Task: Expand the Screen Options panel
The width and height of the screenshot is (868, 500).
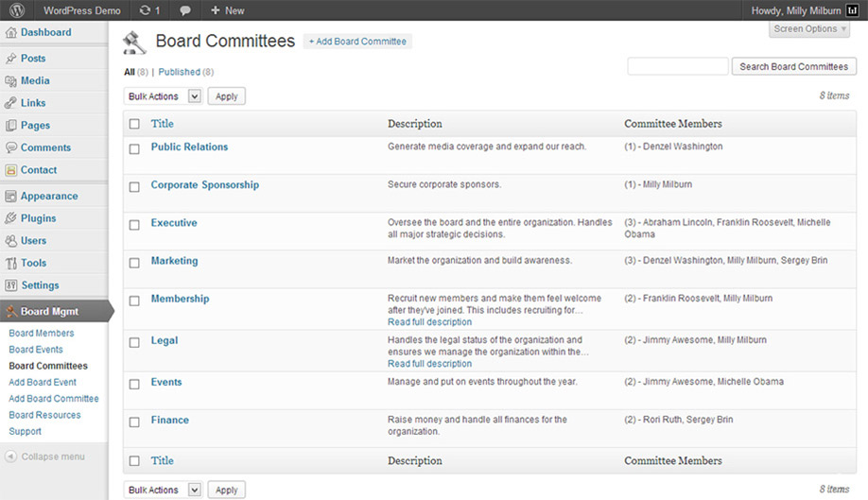Action: coord(809,29)
